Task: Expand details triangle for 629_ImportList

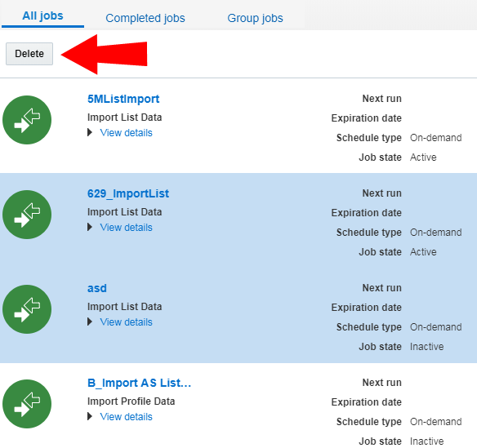Action: click(90, 227)
